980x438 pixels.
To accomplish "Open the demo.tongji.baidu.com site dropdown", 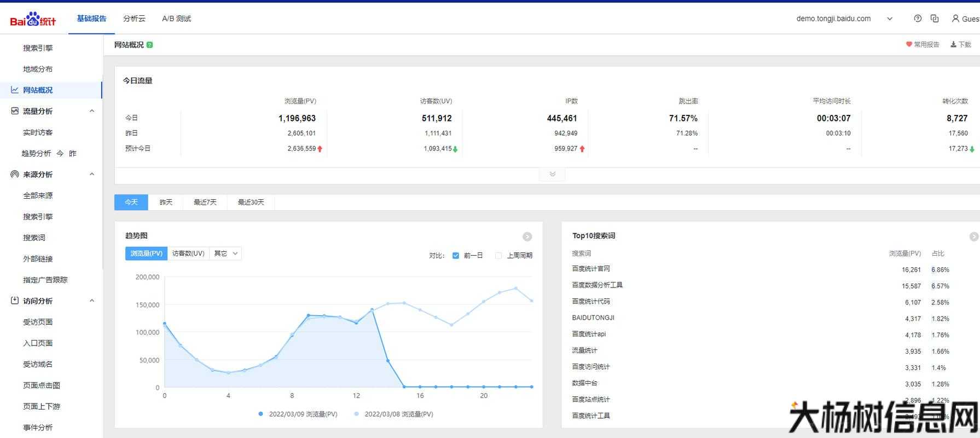I will tap(889, 19).
